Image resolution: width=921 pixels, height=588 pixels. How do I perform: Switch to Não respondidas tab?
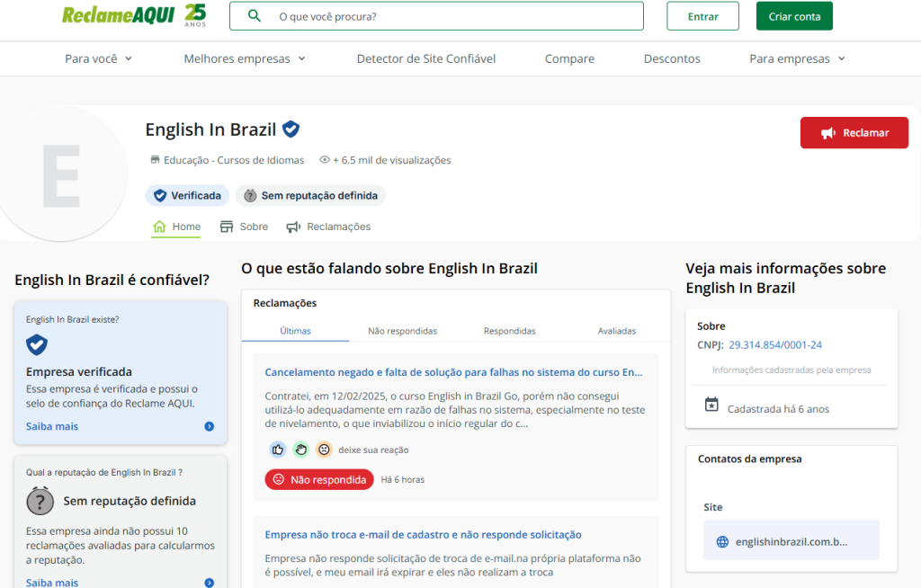[402, 331]
